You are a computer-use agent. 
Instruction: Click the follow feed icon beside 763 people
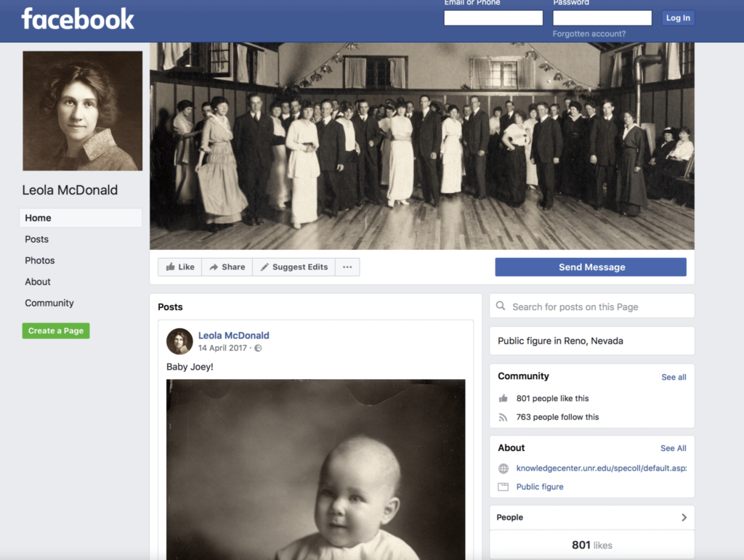[x=503, y=417]
